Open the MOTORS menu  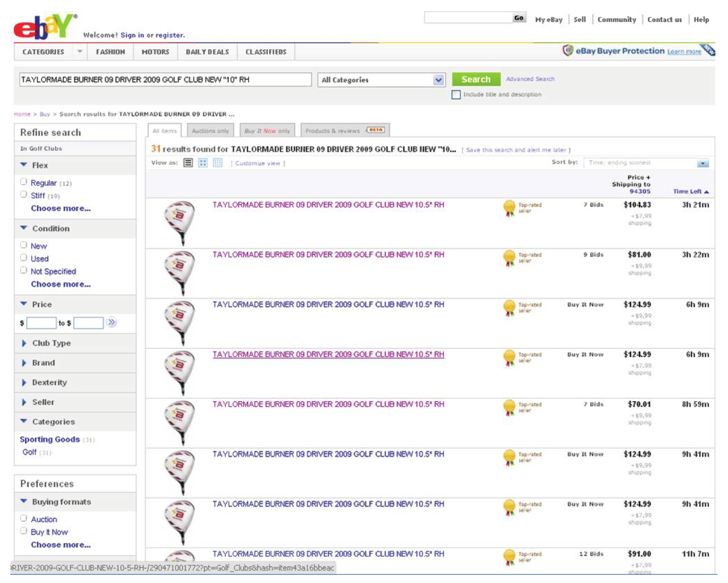pos(155,52)
